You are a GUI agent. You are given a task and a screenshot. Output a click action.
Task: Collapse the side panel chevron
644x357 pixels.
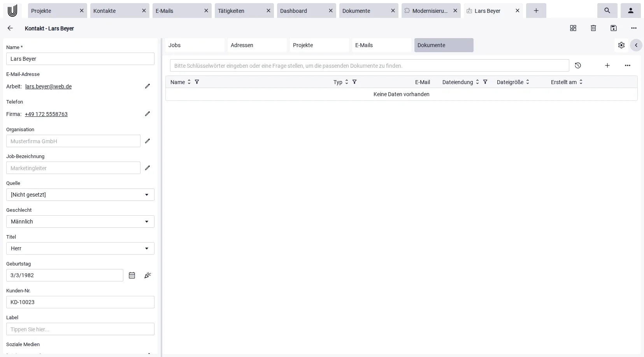point(636,45)
